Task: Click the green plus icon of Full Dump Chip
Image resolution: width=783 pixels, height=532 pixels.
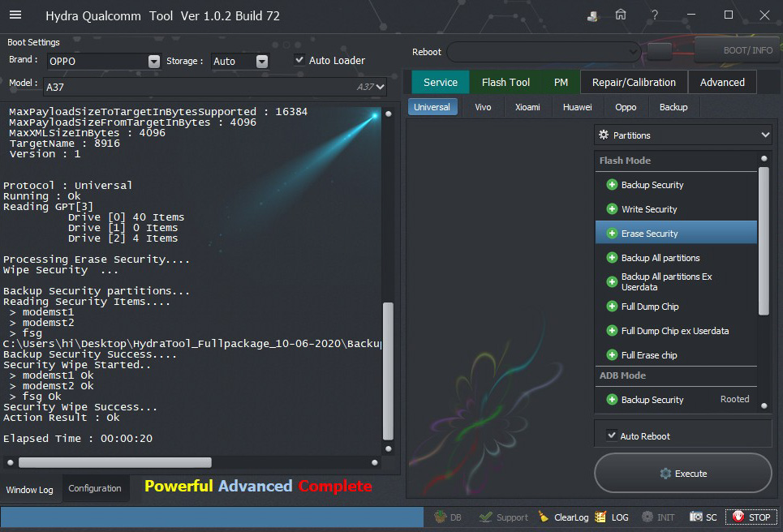Action: 612,307
